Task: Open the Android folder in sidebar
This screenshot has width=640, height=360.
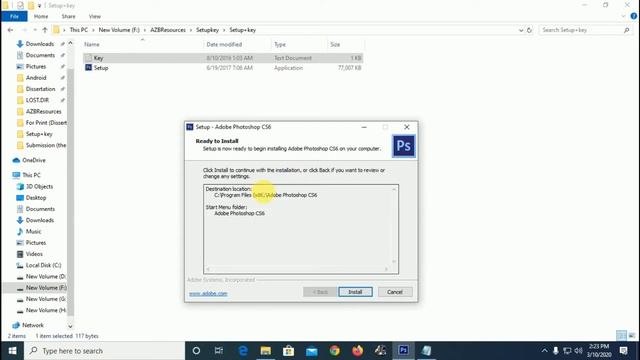Action: point(36,78)
